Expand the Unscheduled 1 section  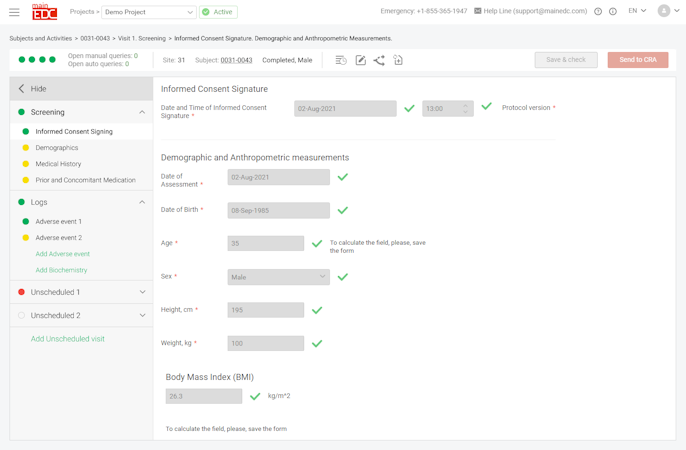pos(81,292)
